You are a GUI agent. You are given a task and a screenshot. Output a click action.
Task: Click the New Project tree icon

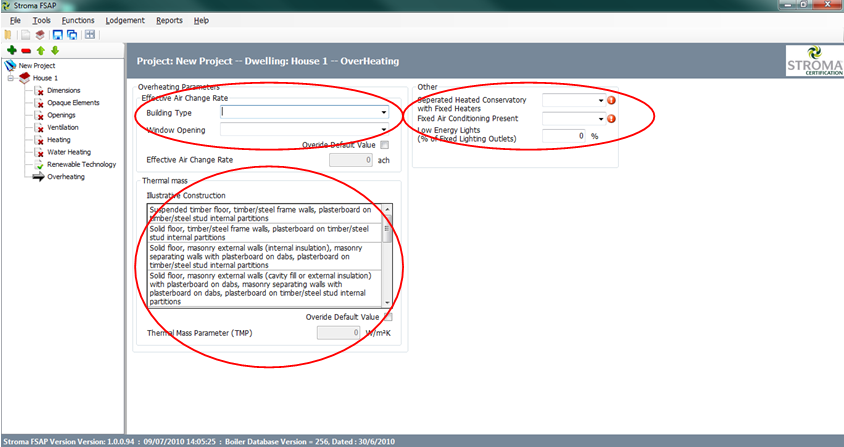click(x=10, y=66)
